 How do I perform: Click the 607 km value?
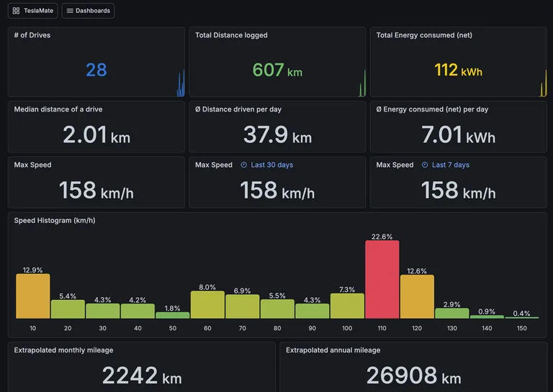click(x=277, y=70)
